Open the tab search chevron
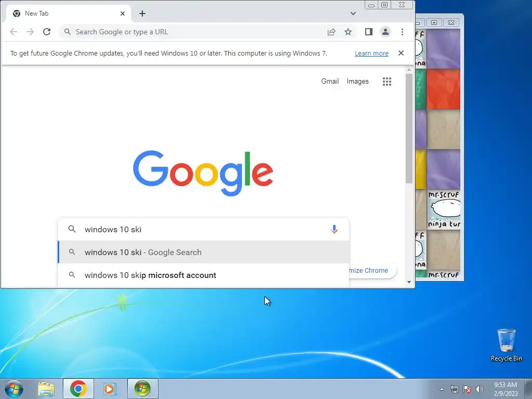Viewport: 532px width, 399px height. click(x=353, y=14)
